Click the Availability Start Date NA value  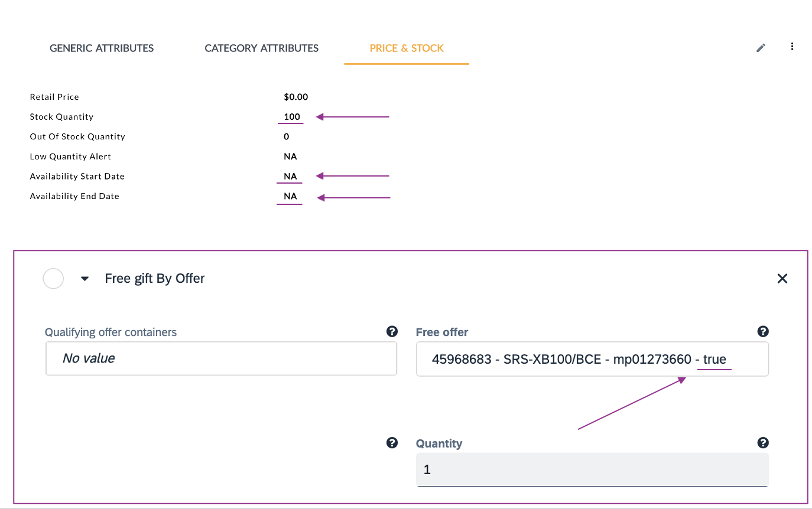[290, 177]
